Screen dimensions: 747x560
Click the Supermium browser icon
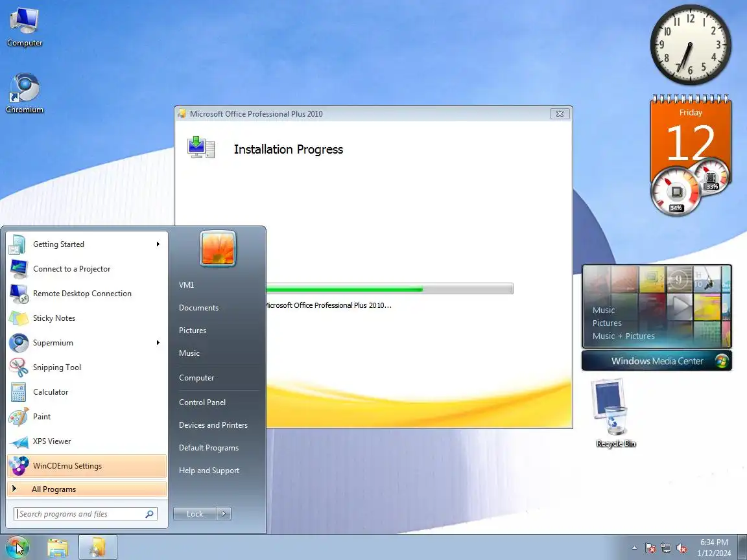coord(19,343)
